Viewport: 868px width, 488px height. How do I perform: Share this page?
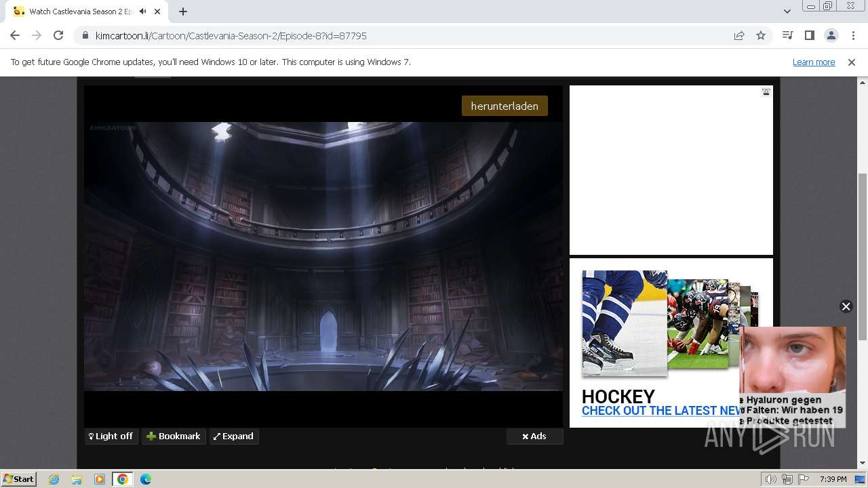739,36
